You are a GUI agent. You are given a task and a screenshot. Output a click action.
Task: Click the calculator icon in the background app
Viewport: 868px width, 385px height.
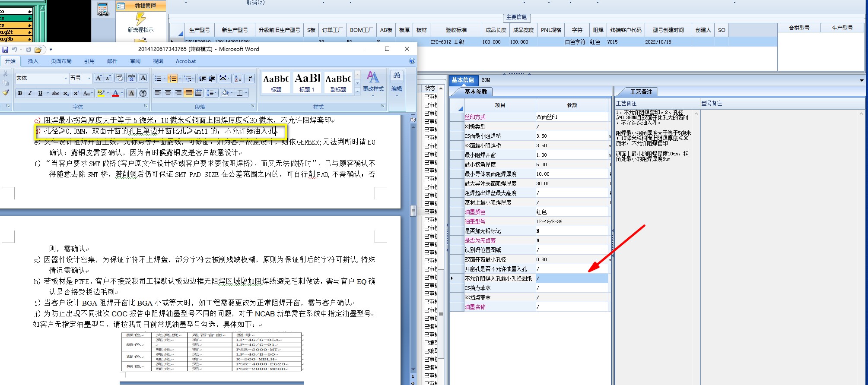pos(103,9)
